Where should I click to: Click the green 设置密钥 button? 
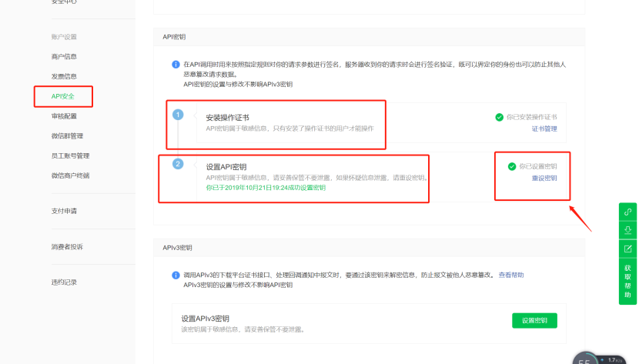[x=534, y=321]
